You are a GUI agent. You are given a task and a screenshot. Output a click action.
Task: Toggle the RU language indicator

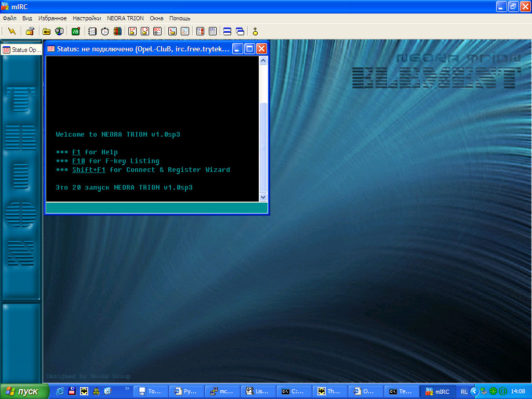click(x=464, y=392)
